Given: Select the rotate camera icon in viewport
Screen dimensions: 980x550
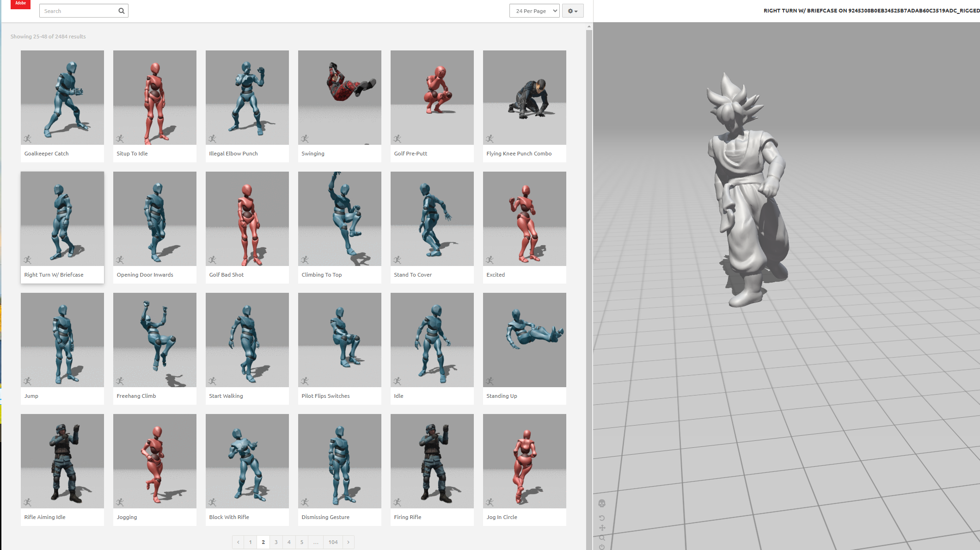Looking at the screenshot, I should pyautogui.click(x=602, y=518).
